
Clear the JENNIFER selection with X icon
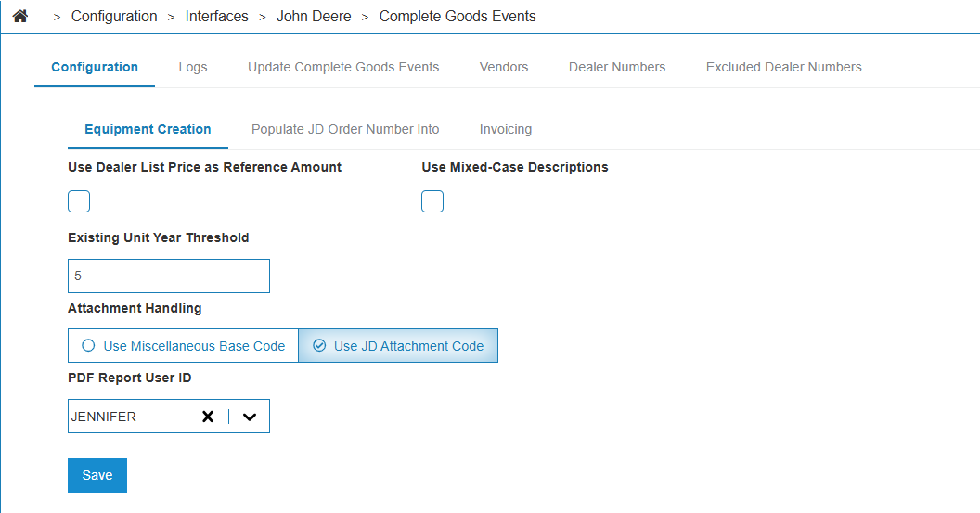208,417
